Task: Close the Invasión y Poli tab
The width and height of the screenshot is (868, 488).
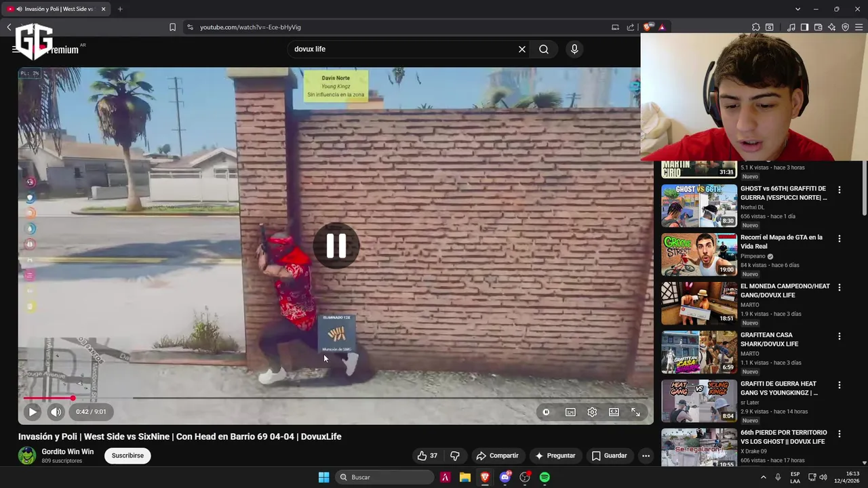Action: (104, 9)
